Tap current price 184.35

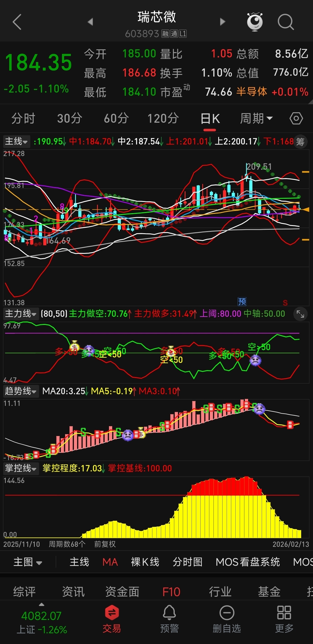click(39, 63)
